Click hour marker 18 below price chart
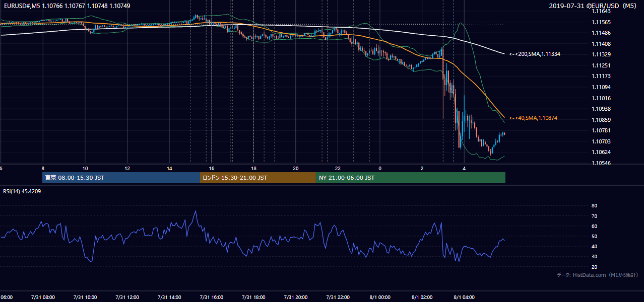The width and height of the screenshot is (644, 302). click(x=253, y=168)
